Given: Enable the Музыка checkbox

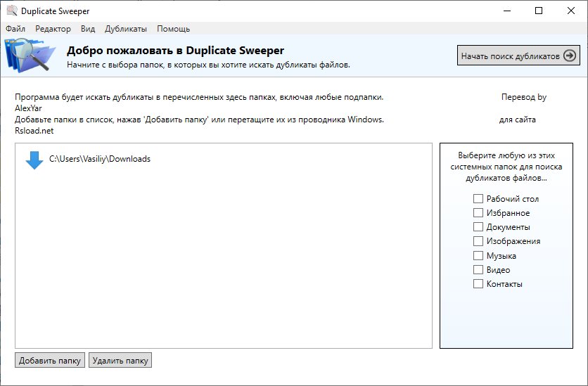Looking at the screenshot, I should point(478,256).
